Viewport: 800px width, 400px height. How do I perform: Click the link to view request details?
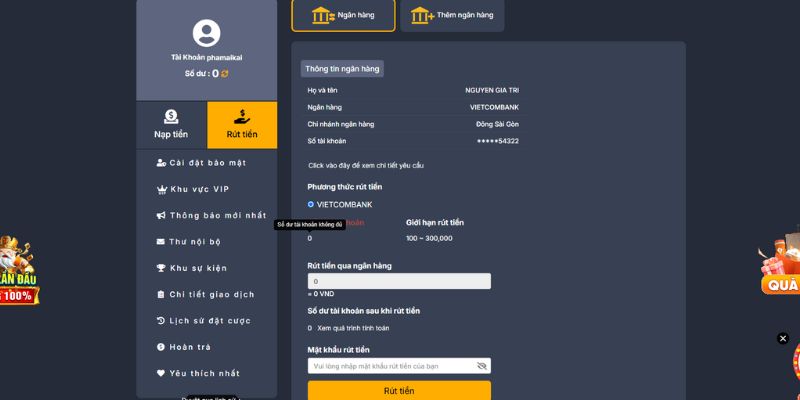coord(366,165)
